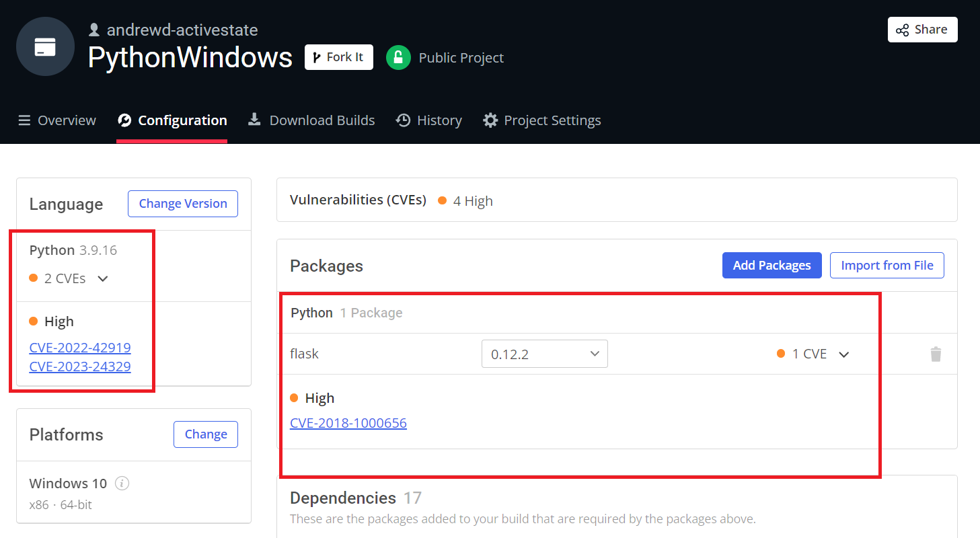Collapse the flask 1 CVE expander
980x538 pixels.
(x=844, y=354)
